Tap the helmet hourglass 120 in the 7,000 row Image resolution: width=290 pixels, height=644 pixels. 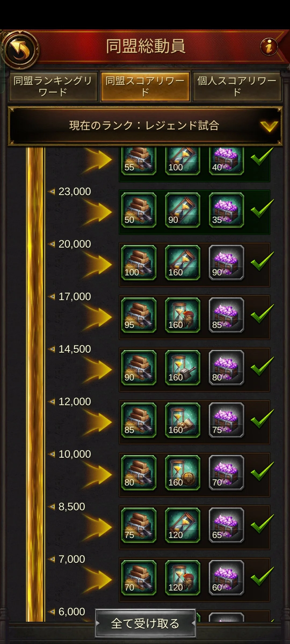click(183, 578)
